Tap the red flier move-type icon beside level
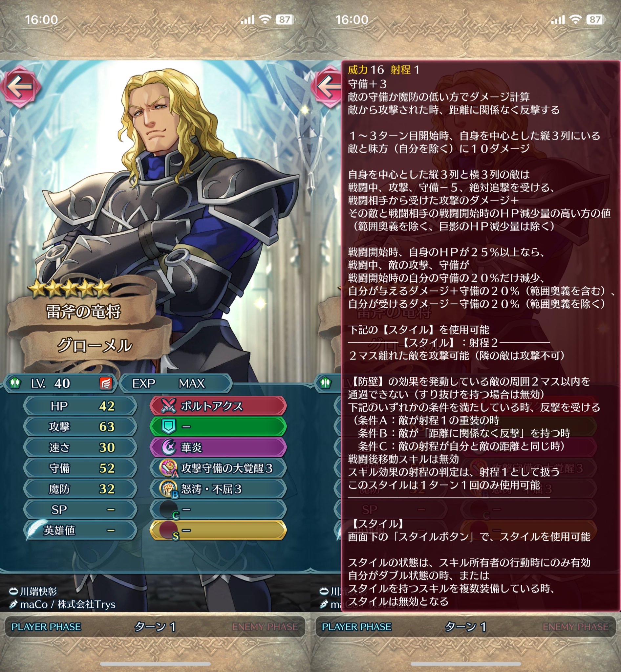This screenshot has width=621, height=672. tap(106, 383)
